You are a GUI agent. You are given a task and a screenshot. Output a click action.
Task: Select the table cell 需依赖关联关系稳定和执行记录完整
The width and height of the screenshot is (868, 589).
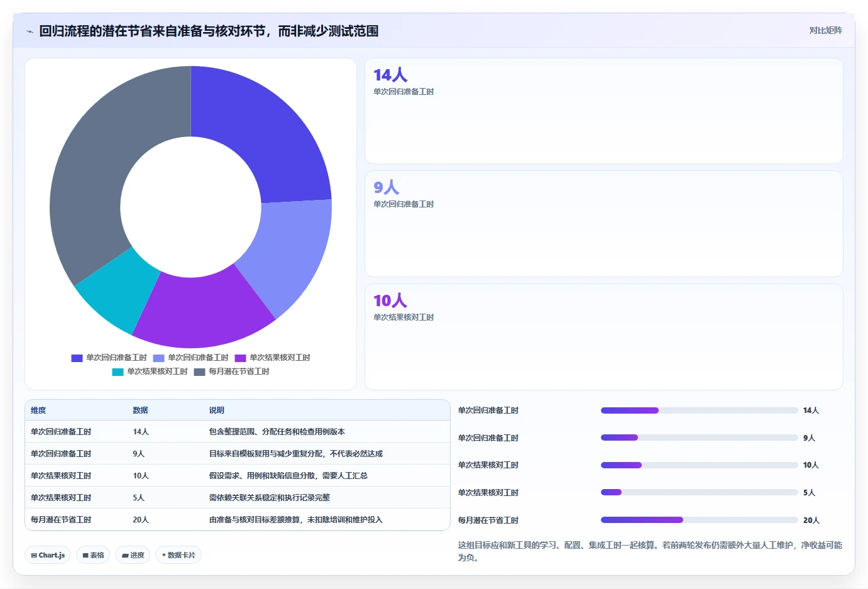pyautogui.click(x=269, y=498)
